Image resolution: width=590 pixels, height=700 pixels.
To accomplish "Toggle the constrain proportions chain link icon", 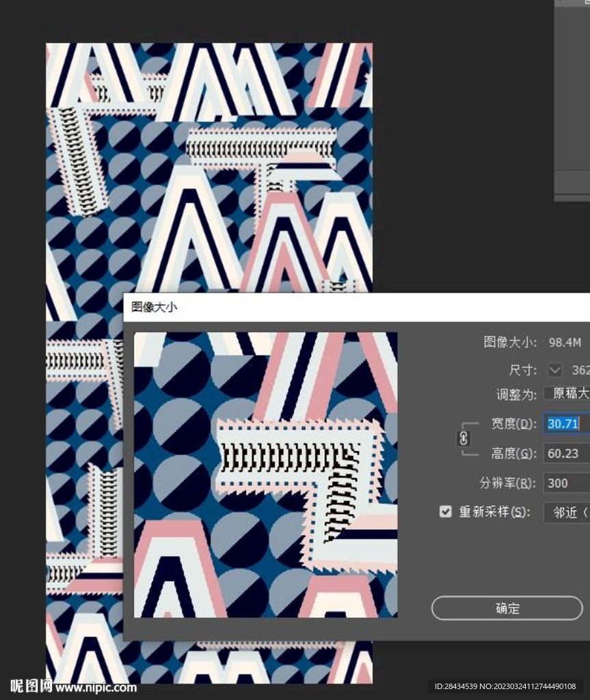I will 464,438.
